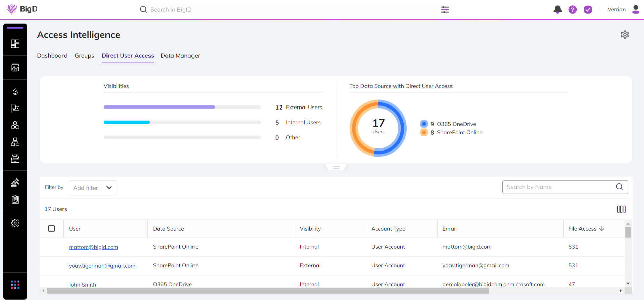Click the notifications bell icon
The image size is (644, 300).
click(557, 10)
